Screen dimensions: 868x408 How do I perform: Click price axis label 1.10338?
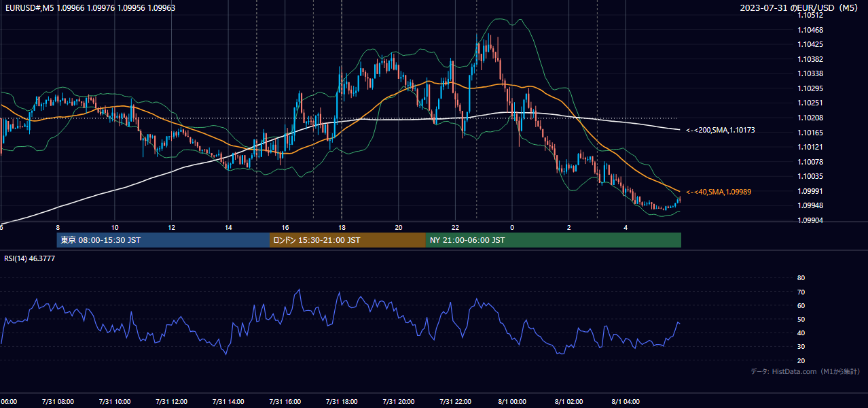[x=810, y=74]
